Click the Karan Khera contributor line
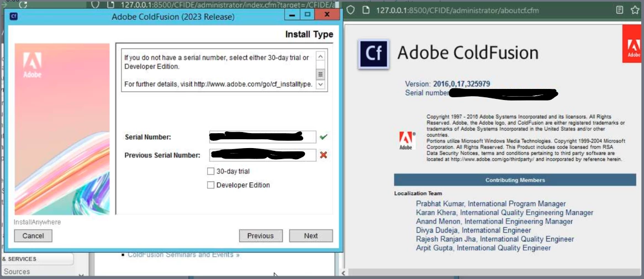Screen dimensions: 644x279 coord(504,213)
